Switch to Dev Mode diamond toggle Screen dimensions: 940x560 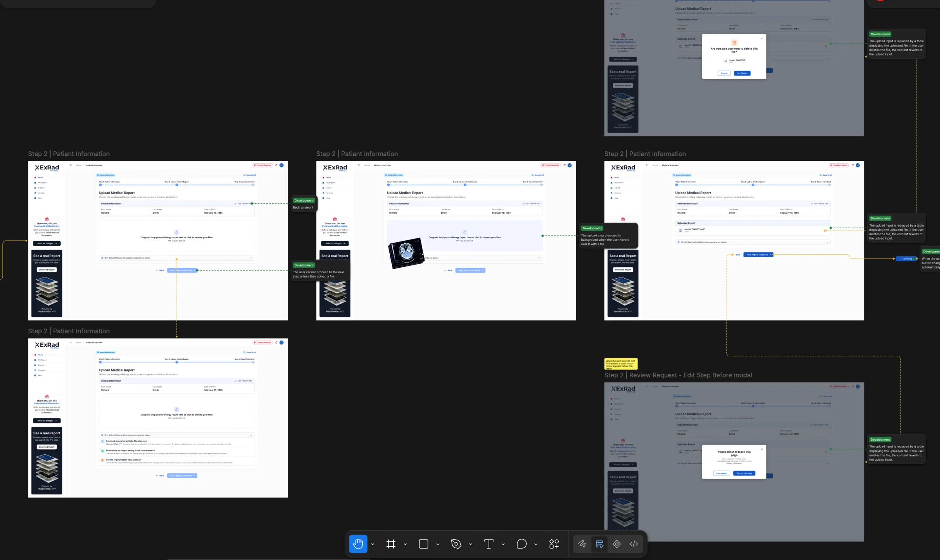[616, 544]
